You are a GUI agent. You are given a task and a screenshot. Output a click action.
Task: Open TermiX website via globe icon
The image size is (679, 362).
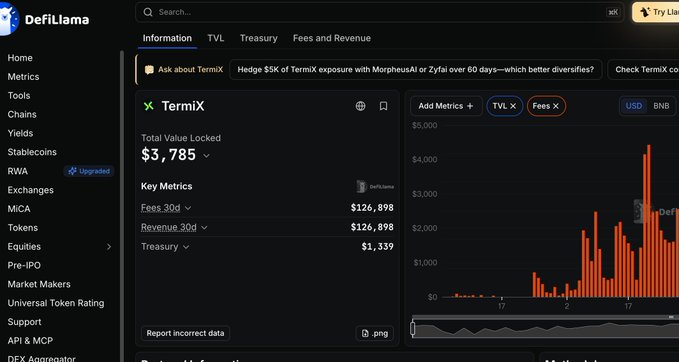coord(360,106)
